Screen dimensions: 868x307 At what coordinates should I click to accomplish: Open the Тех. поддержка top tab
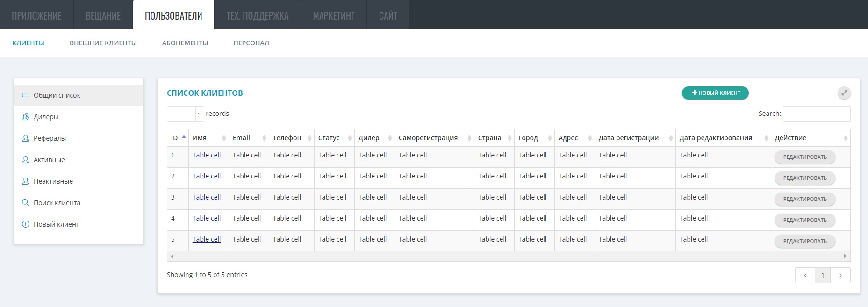[258, 15]
